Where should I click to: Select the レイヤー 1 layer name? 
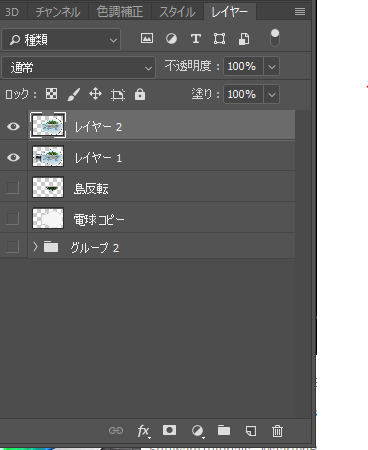[98, 158]
